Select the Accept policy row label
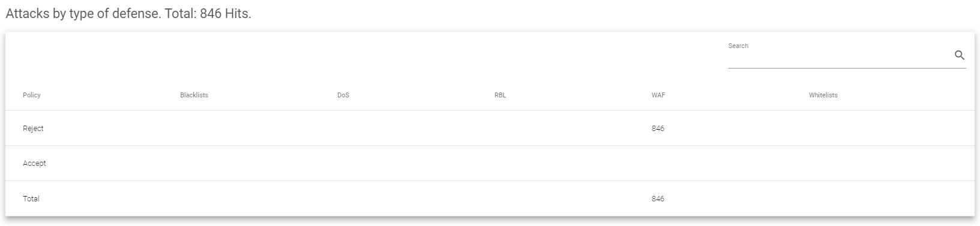This screenshot has width=980, height=226. [34, 163]
